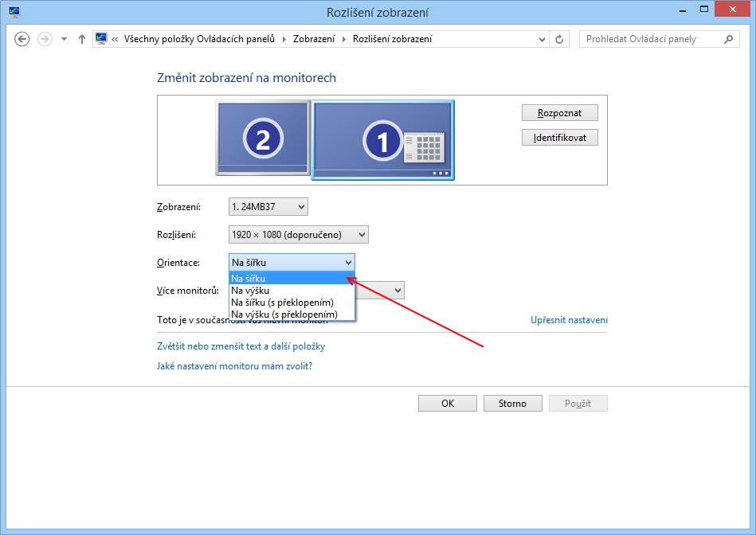756x535 pixels.
Task: Open the Rozlišení resolution dropdown
Action: [298, 235]
